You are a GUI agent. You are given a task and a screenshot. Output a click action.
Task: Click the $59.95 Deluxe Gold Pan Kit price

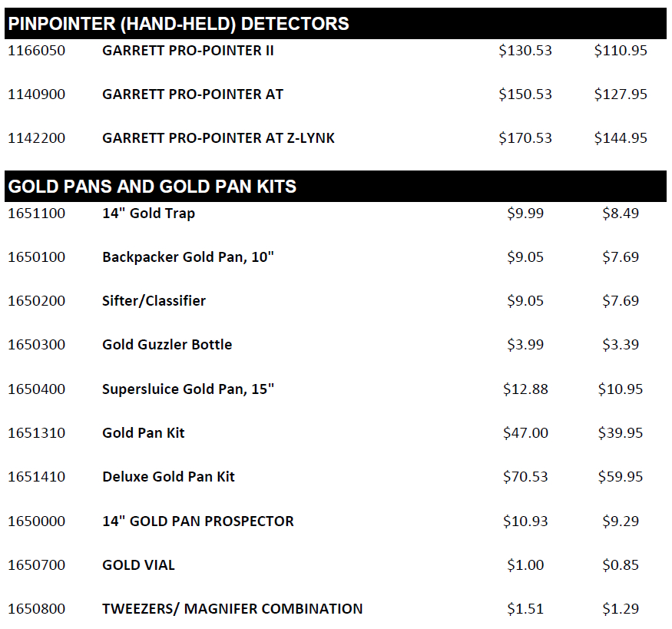coord(621,476)
